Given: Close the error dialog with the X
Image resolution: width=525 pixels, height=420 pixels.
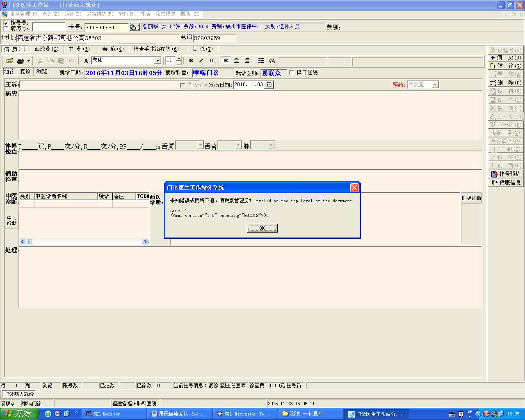Looking at the screenshot, I should pos(354,187).
